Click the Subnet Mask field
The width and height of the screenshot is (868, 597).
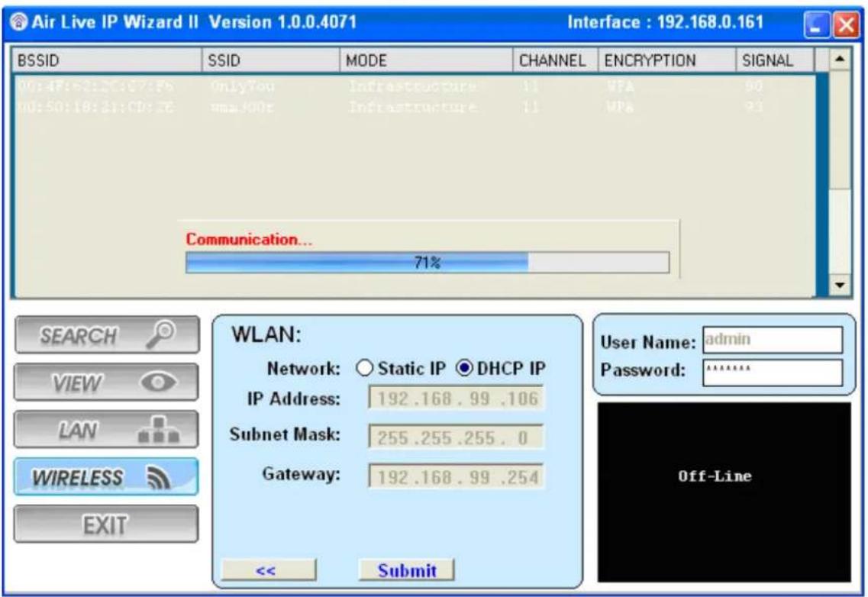(x=456, y=437)
